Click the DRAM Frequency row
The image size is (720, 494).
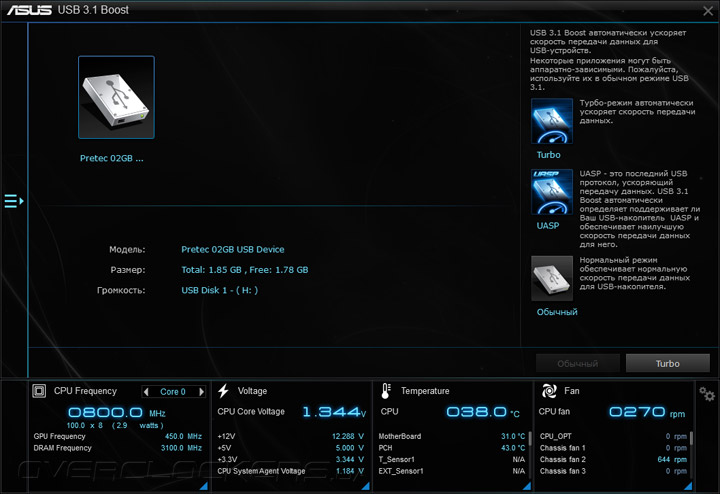tap(118, 448)
